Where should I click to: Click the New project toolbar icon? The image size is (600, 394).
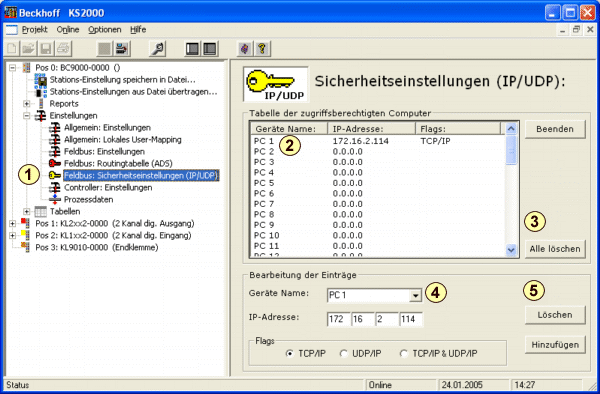(12, 49)
